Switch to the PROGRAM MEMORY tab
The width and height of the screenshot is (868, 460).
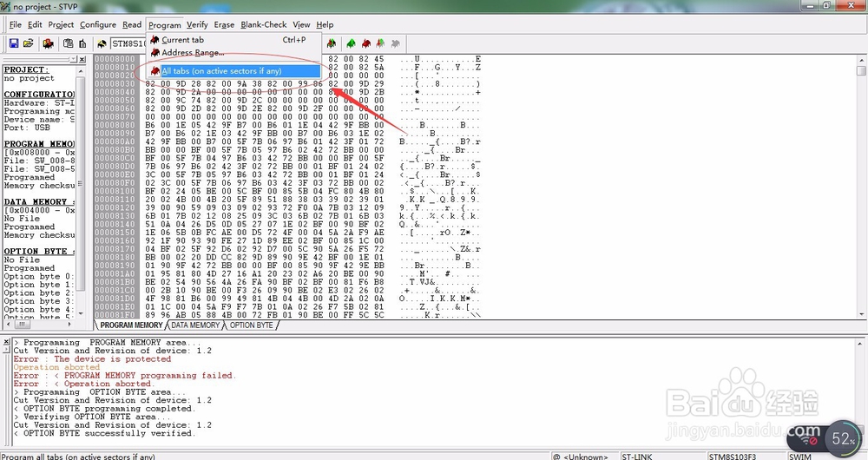pyautogui.click(x=131, y=325)
